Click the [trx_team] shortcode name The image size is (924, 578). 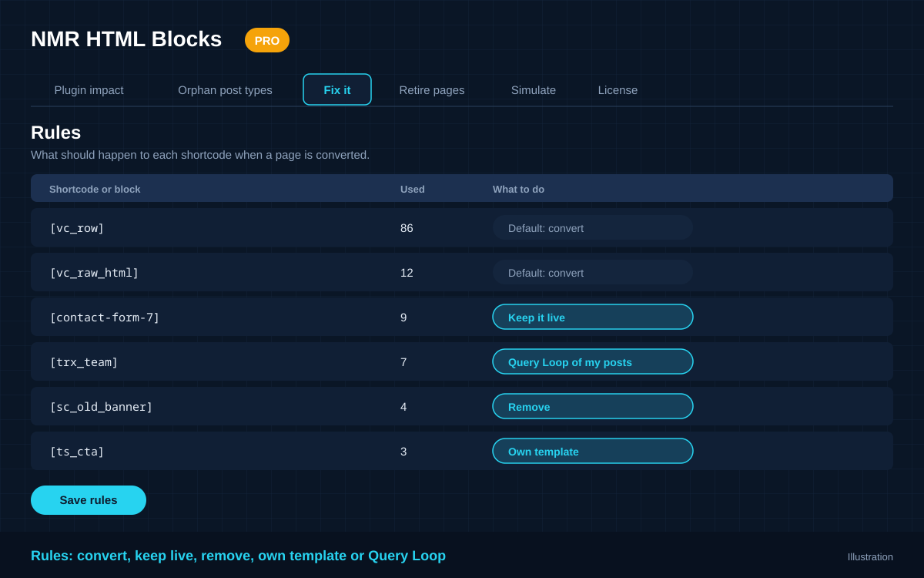tap(84, 362)
